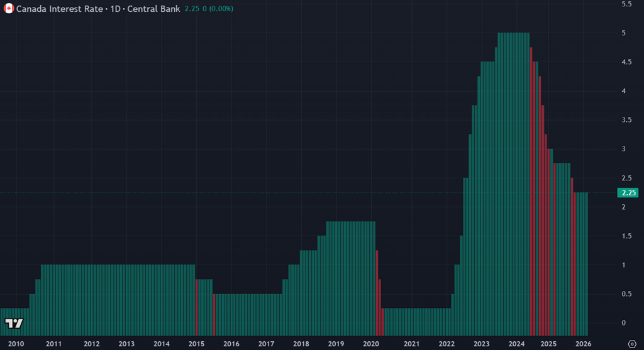This screenshot has width=644, height=350.
Task: Click 2020 on the time axis
Action: pyautogui.click(x=371, y=344)
